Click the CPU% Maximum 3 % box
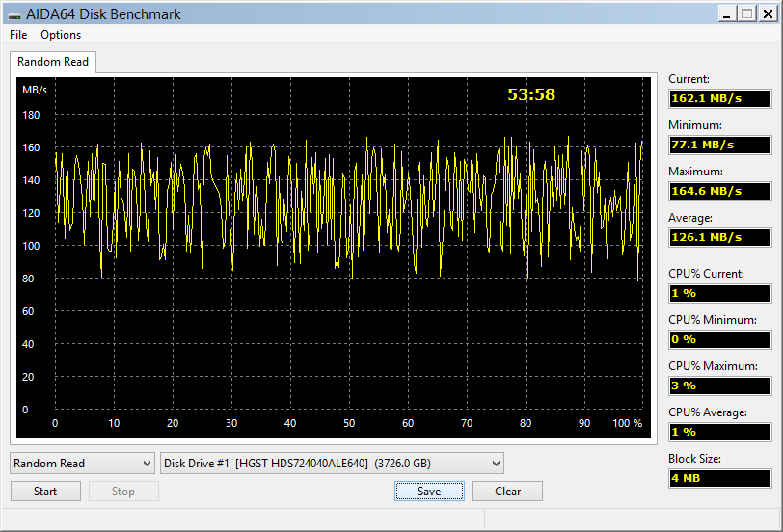Image resolution: width=783 pixels, height=532 pixels. pos(720,386)
